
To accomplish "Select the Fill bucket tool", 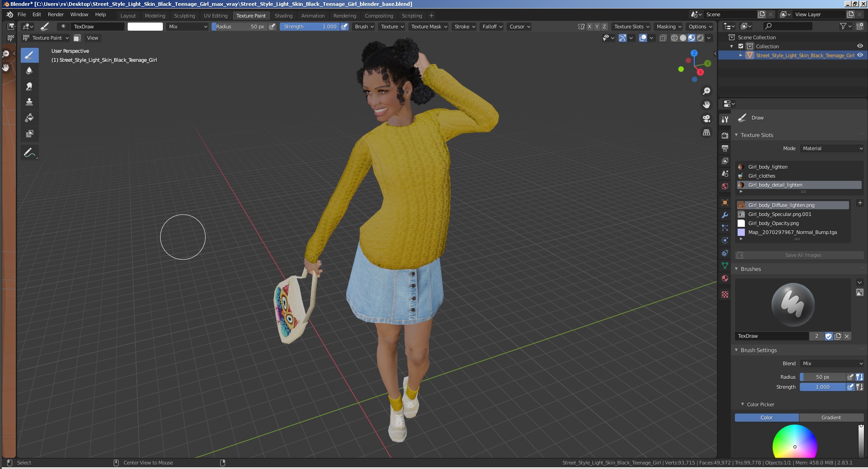I will click(29, 118).
